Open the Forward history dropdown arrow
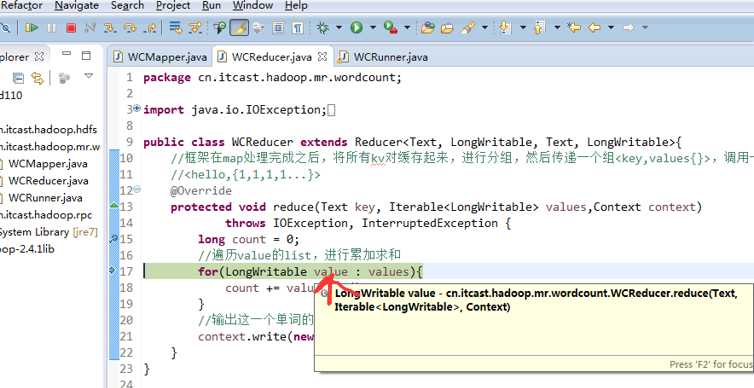This screenshot has height=388, width=754. 645,28
